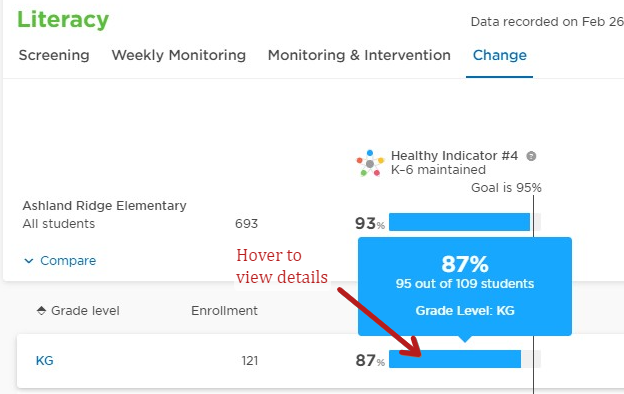The height and width of the screenshot is (394, 624).
Task: Switch to Weekly Monitoring tab
Action: 179,55
